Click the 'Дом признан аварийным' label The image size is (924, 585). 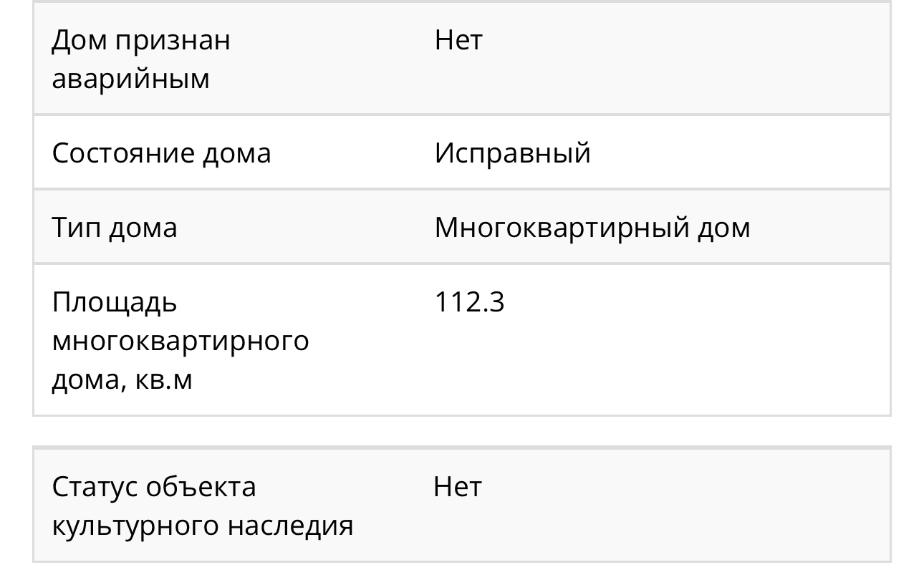(141, 59)
